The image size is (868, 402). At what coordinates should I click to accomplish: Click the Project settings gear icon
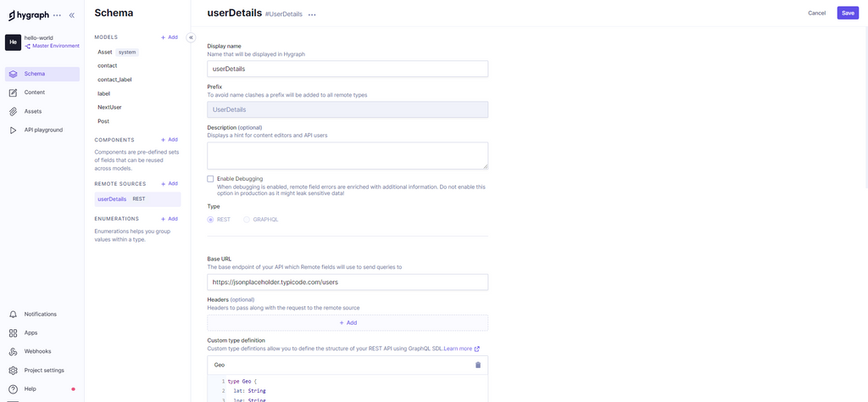coord(14,371)
